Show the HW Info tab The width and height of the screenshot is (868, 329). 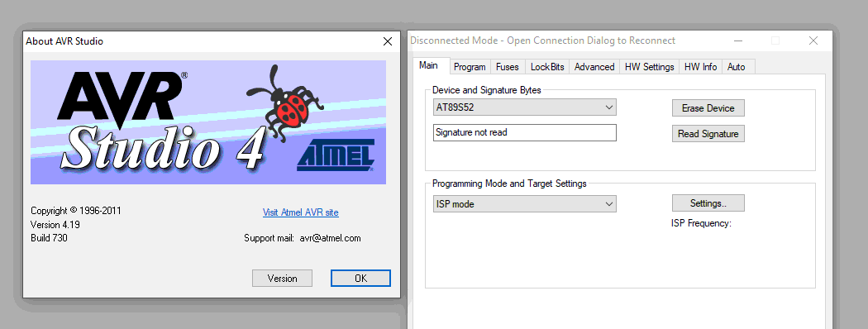(700, 67)
